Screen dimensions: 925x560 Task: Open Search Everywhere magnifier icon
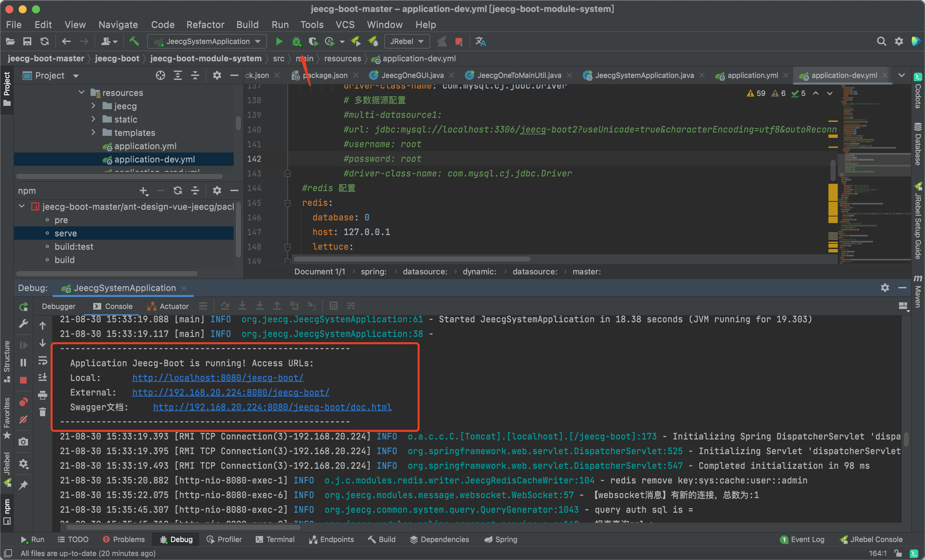click(x=881, y=41)
